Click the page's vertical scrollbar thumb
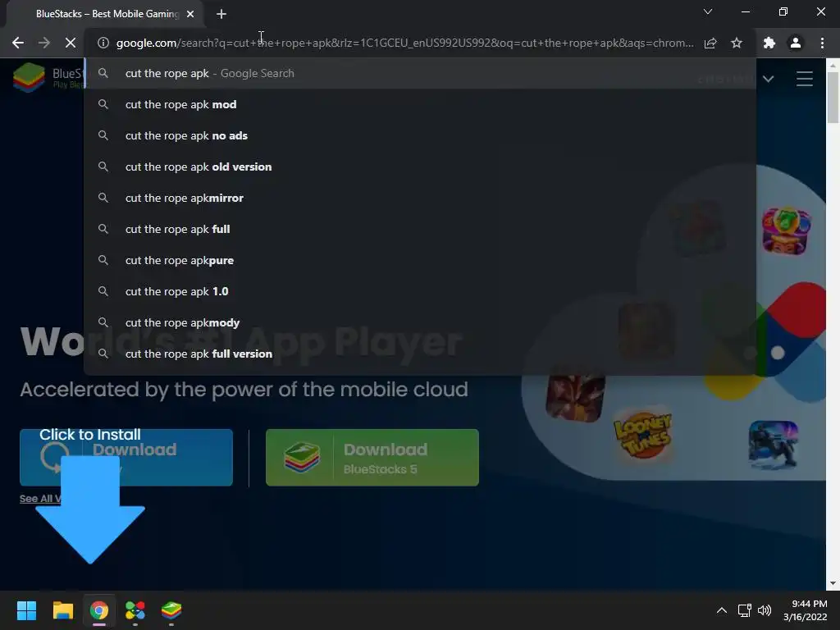Screen dimensions: 840x630 pos(833,98)
